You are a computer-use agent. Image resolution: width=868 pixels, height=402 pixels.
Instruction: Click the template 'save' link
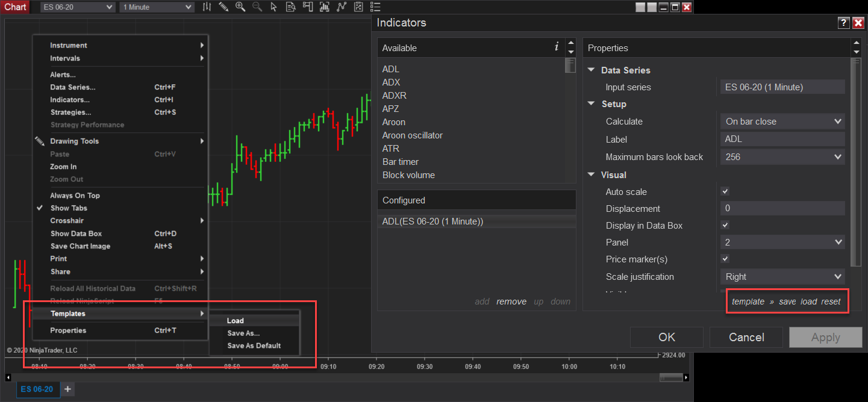(787, 301)
